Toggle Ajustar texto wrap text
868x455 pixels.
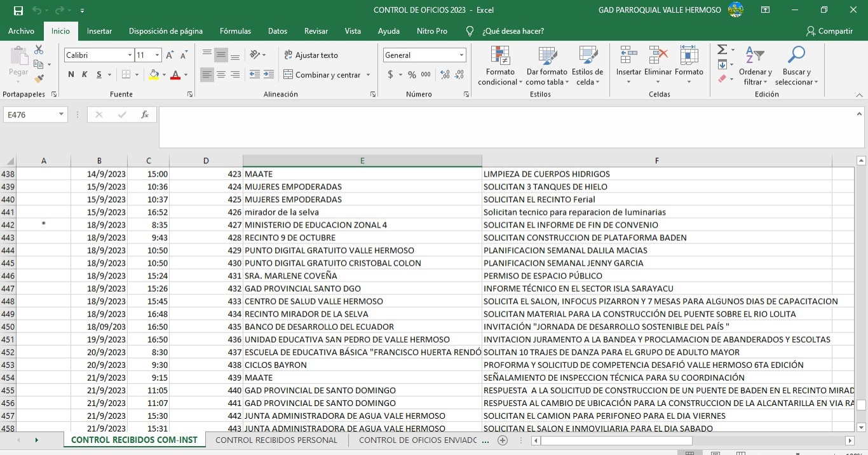coord(311,55)
